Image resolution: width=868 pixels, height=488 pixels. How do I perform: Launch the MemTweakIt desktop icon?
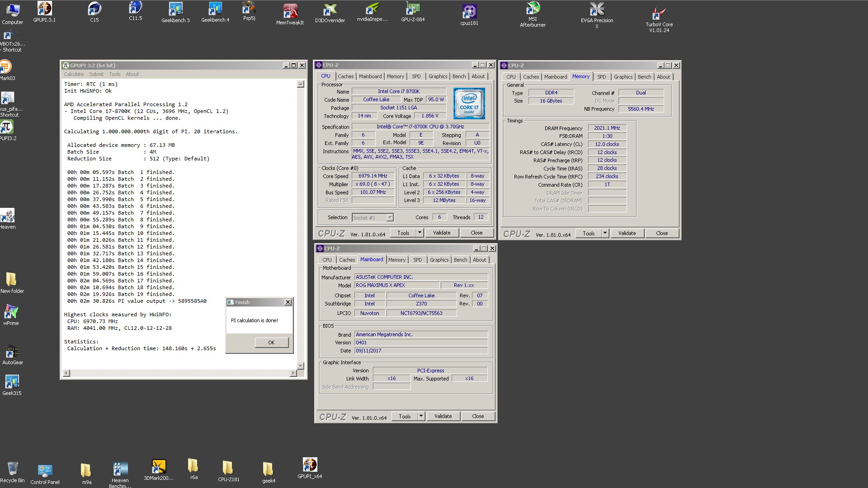point(290,14)
